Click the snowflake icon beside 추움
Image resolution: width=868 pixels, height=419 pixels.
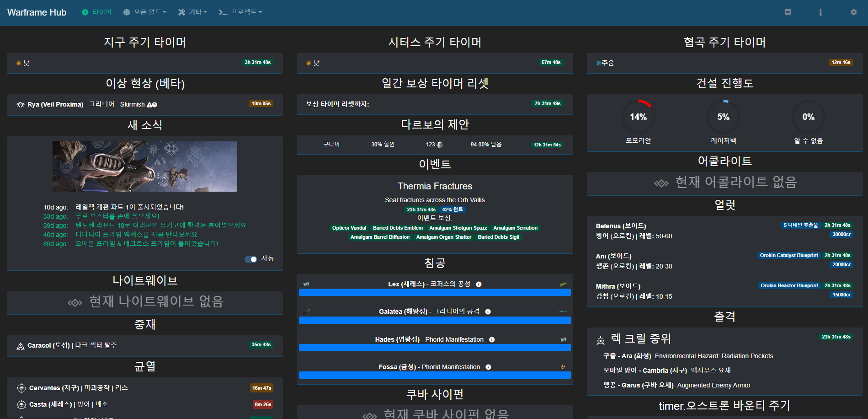[x=598, y=63]
